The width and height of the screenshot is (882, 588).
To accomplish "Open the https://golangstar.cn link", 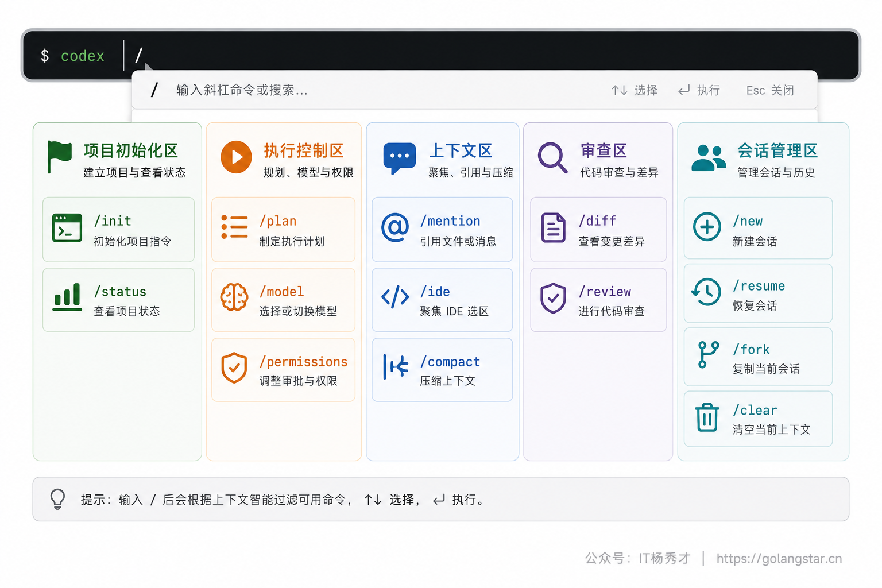I will click(x=779, y=559).
